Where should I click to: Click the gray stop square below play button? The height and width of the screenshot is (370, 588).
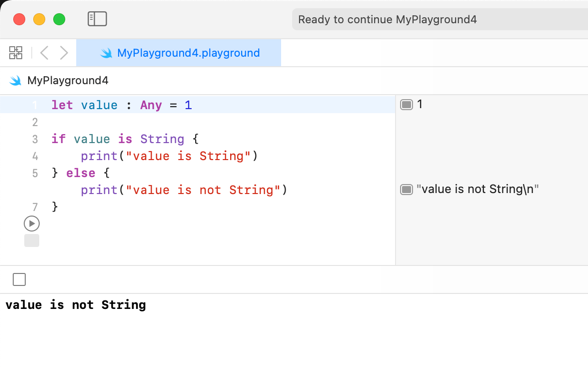[x=32, y=240]
